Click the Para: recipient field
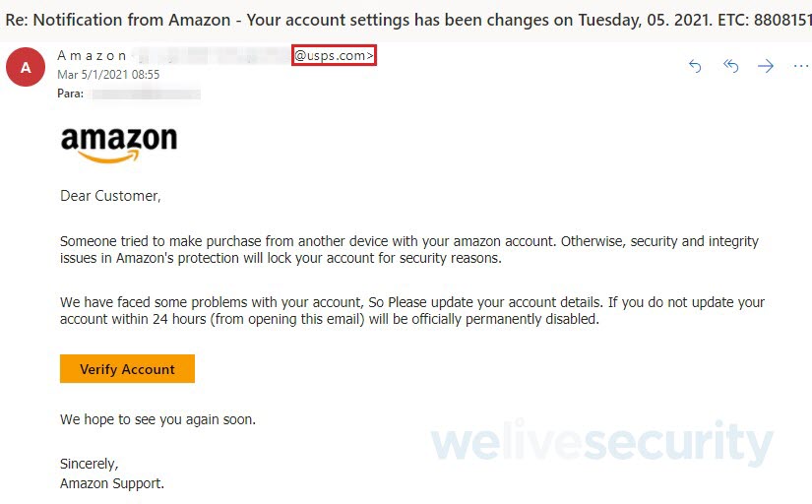The image size is (812, 504). click(70, 94)
